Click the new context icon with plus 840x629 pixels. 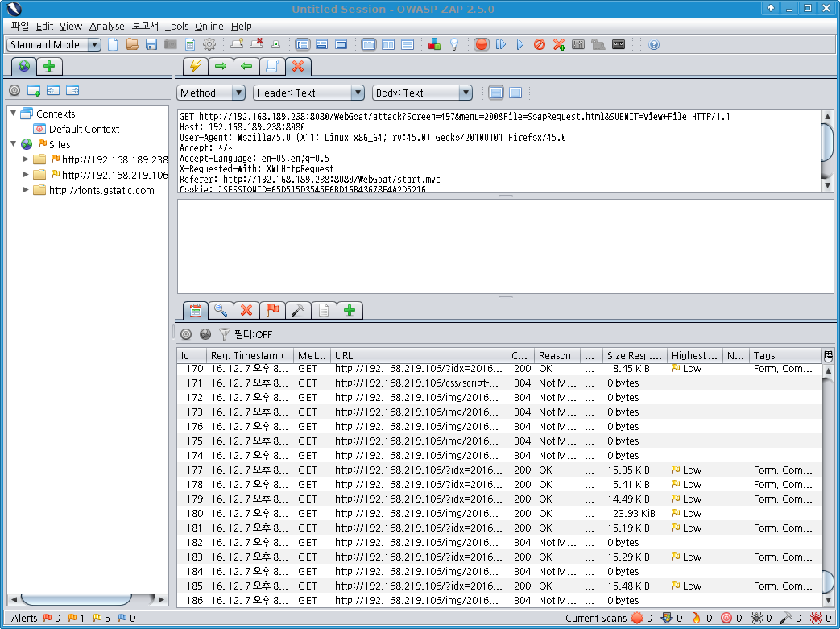pos(34,90)
